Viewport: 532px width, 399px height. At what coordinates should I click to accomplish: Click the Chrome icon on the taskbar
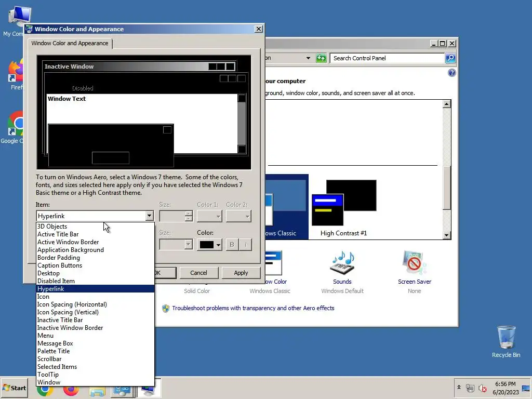(45, 390)
